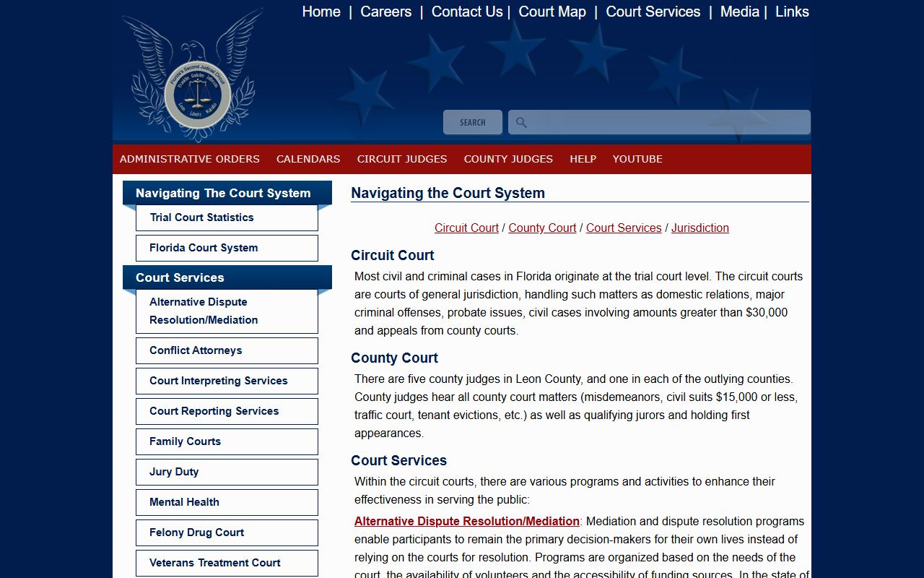Screen dimensions: 924x578
Task: Open Conflict Attorneys sidebar link
Action: [227, 350]
